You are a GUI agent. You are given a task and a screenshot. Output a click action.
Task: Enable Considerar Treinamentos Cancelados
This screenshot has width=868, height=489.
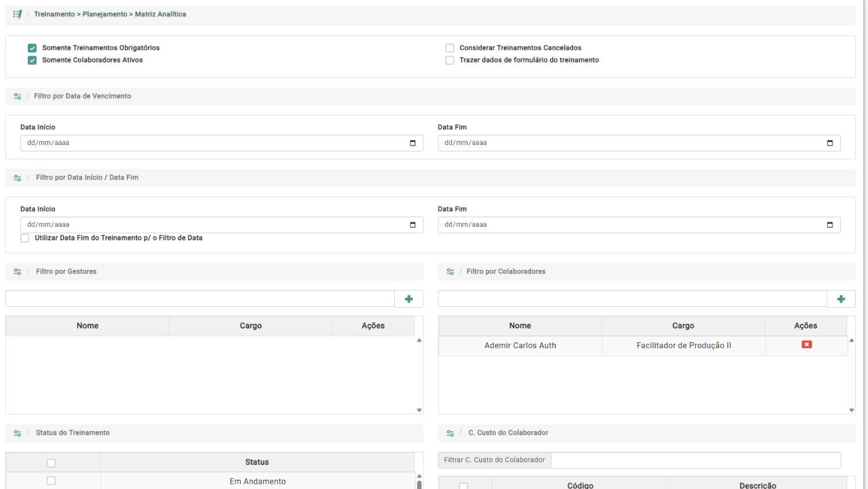449,48
